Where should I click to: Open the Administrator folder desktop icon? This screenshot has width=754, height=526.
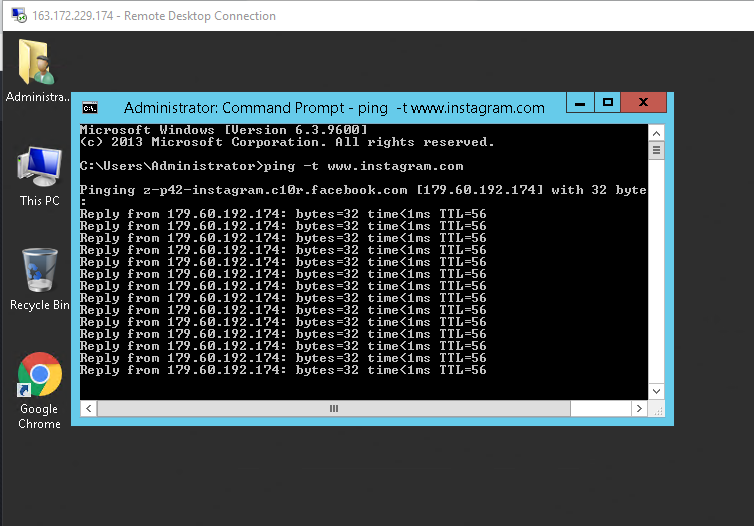point(37,70)
